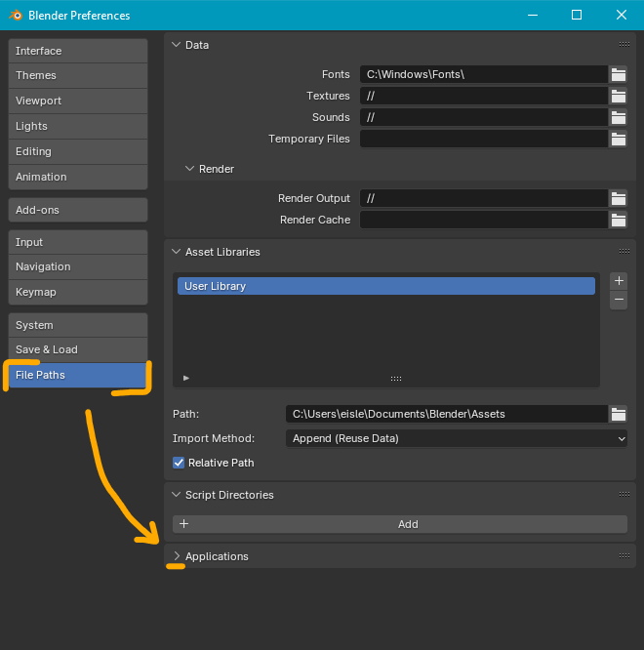Collapse the Asset Libraries panel
The height and width of the screenshot is (650, 644).
pyautogui.click(x=177, y=252)
